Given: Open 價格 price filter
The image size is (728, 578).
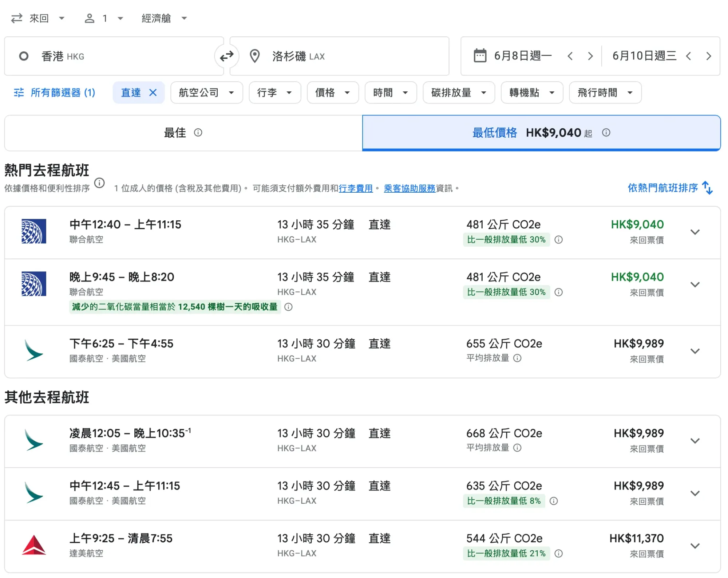Looking at the screenshot, I should (333, 93).
